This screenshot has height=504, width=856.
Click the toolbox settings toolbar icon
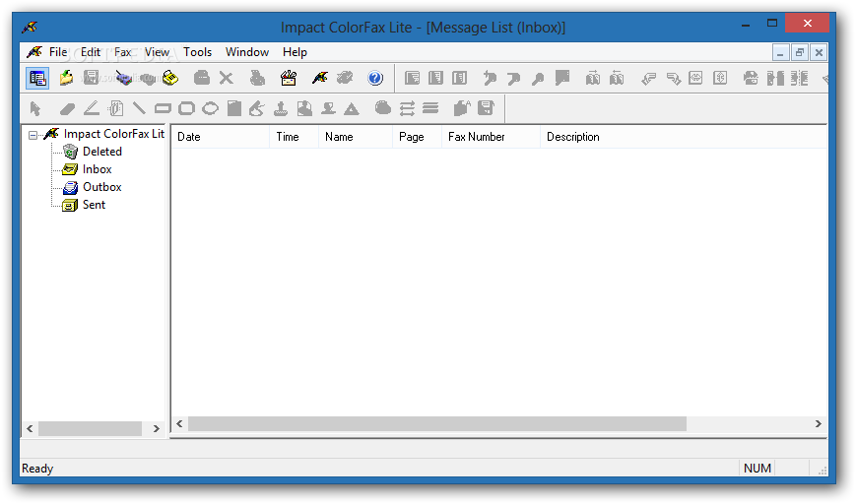point(289,78)
